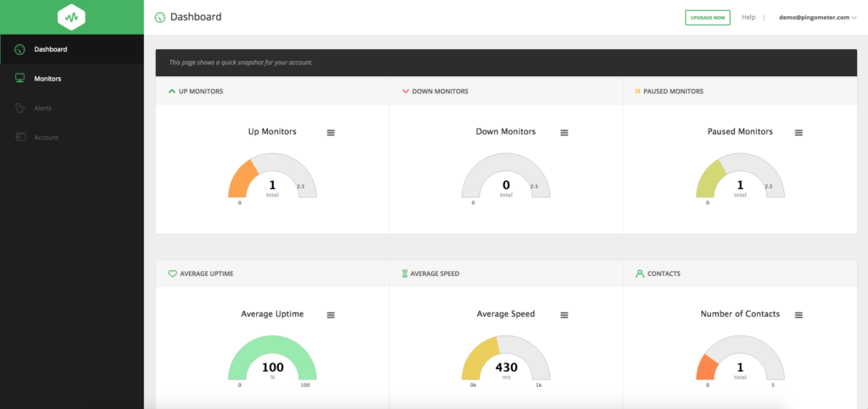Click the Alerts icon in sidebar
This screenshot has height=409, width=868.
(20, 108)
